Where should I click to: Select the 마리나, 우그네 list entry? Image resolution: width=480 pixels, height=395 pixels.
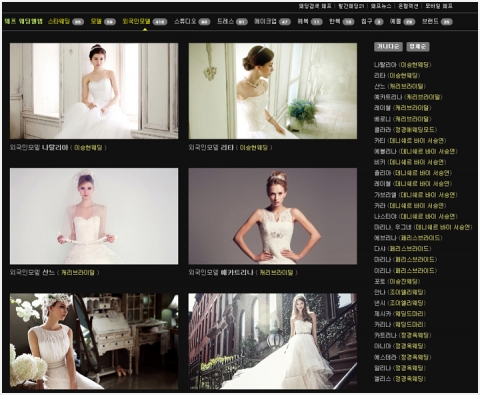pyautogui.click(x=423, y=227)
